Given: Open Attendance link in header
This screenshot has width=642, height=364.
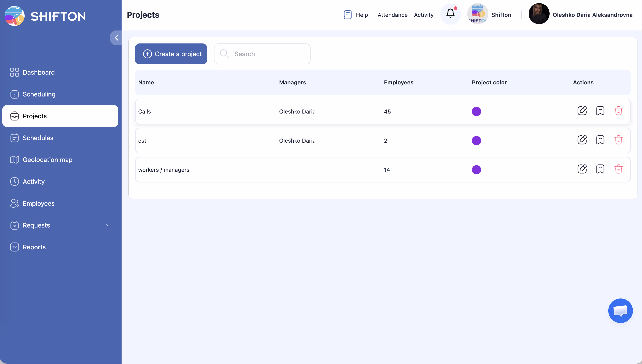Looking at the screenshot, I should (392, 15).
